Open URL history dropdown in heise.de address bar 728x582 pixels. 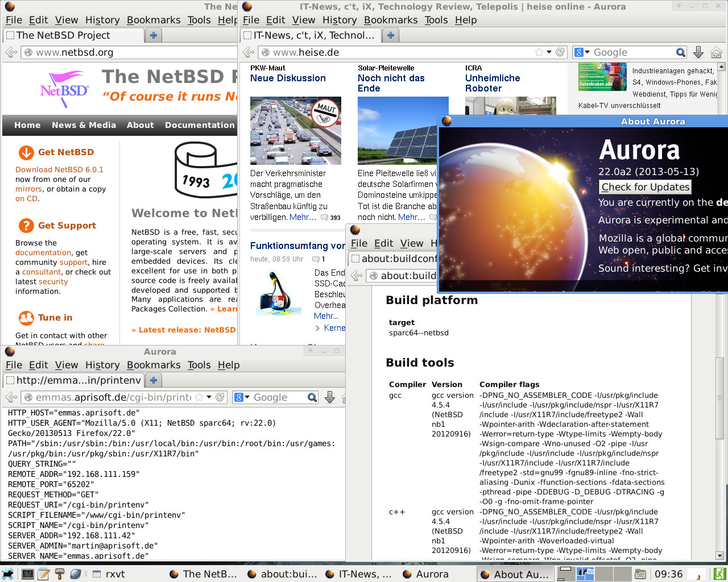pyautogui.click(x=549, y=52)
